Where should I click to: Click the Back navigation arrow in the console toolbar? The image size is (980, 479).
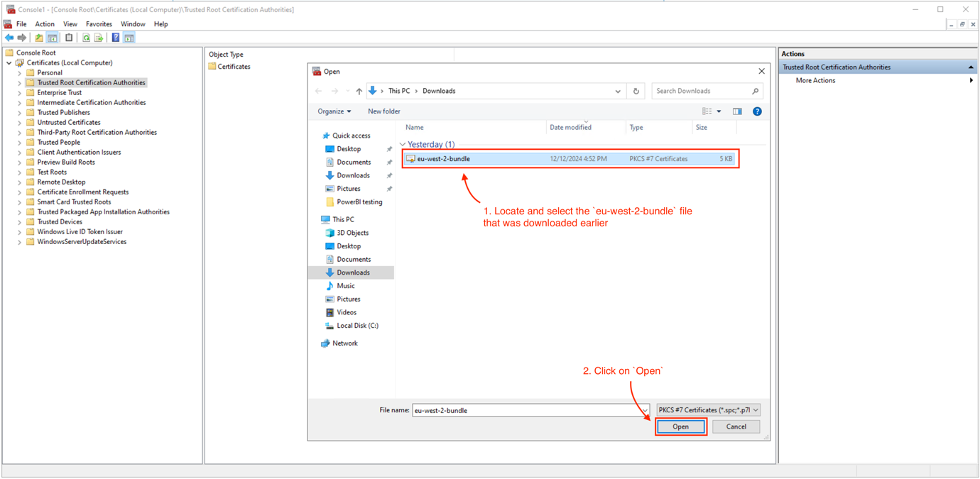click(x=9, y=37)
